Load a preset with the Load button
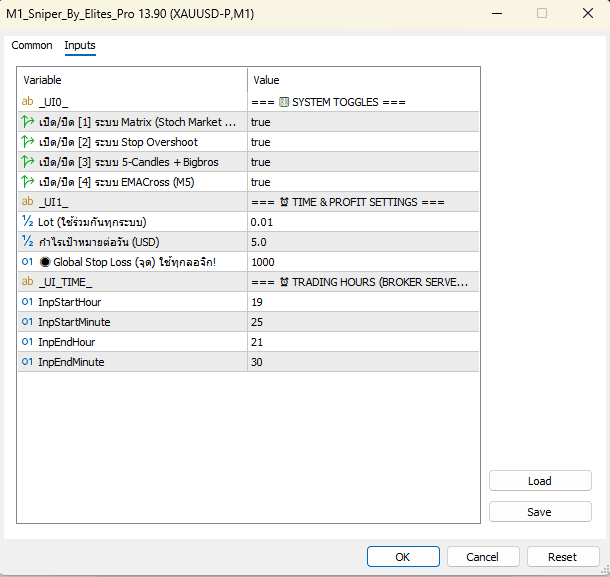This screenshot has width=610, height=577. [540, 481]
